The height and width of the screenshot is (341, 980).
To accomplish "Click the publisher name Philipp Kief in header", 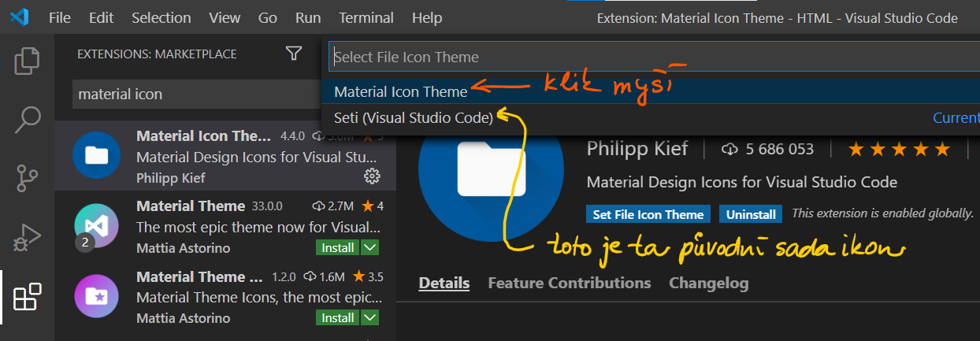I will point(637,148).
